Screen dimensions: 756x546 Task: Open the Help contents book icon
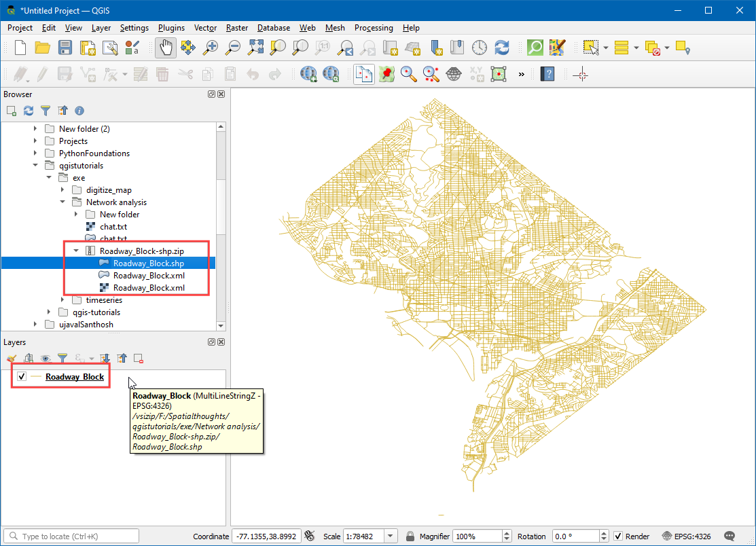pyautogui.click(x=547, y=74)
